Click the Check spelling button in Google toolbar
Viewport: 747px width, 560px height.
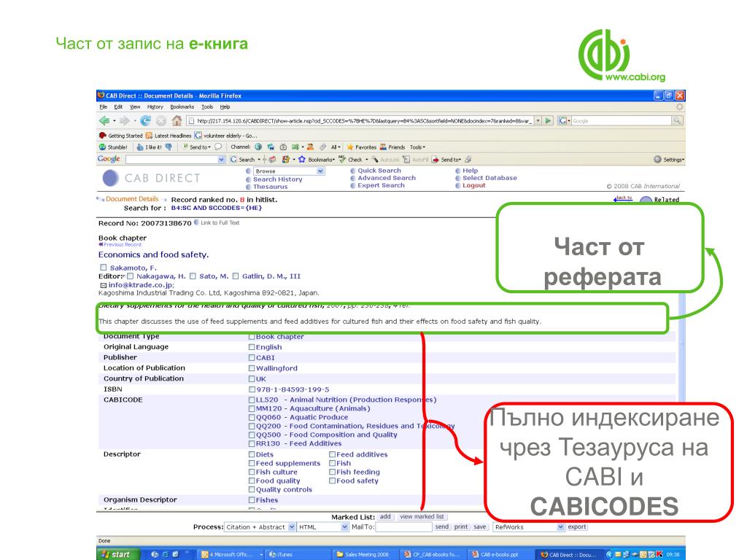pos(351,160)
